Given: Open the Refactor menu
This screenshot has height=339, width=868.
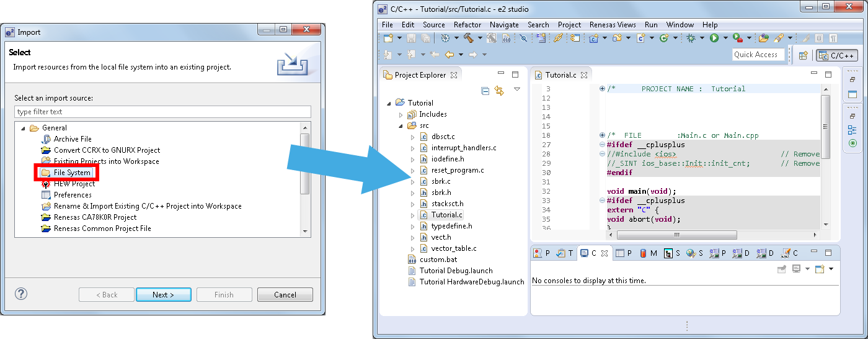Looking at the screenshot, I should tap(467, 25).
